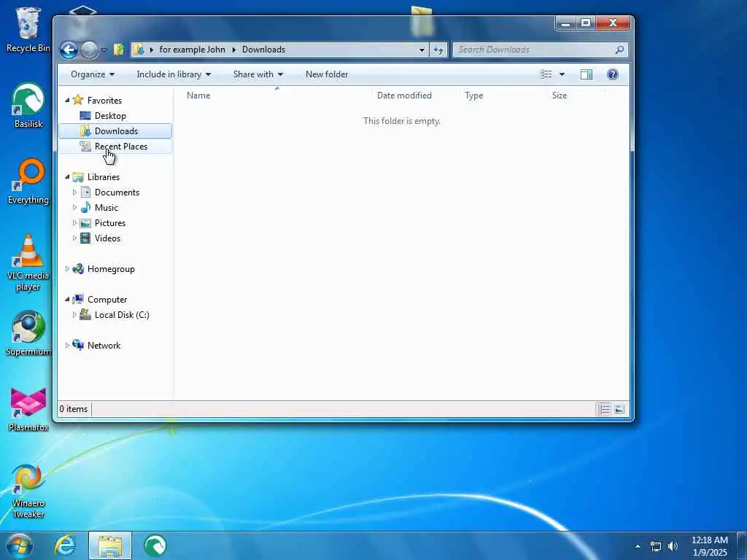Image resolution: width=747 pixels, height=560 pixels.
Task: Launch Basilisk browser shortcut
Action: [28, 106]
